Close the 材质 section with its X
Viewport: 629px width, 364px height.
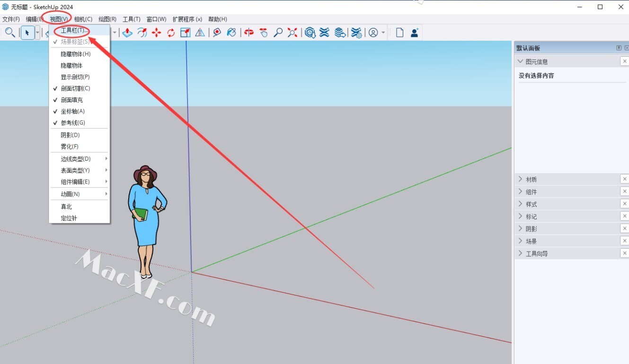coord(625,179)
